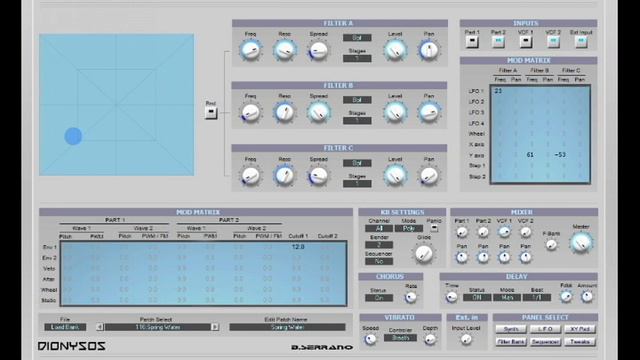Click the Filter A Spread knob
Viewport: 640px width, 360px height.
pos(318,51)
